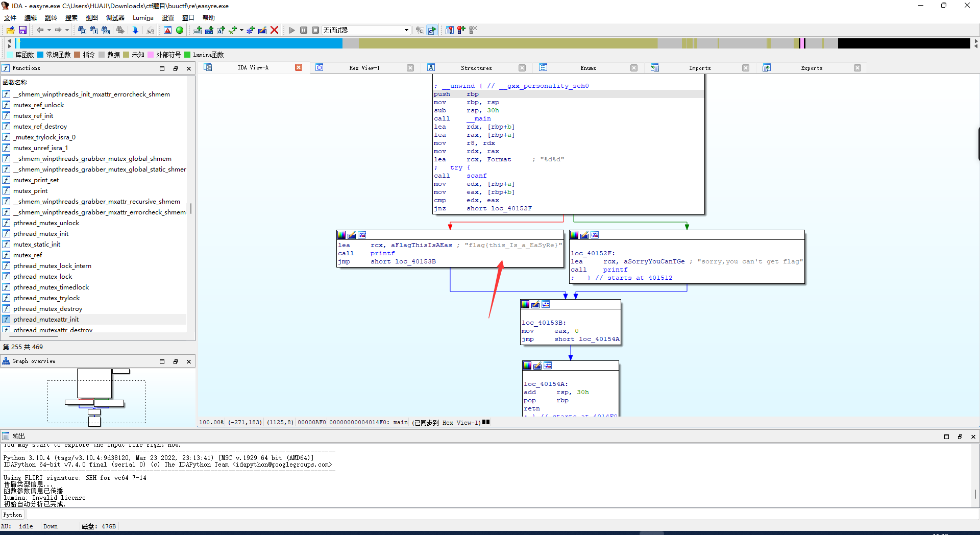Stop the debugged process
The image size is (980, 535).
click(x=315, y=30)
